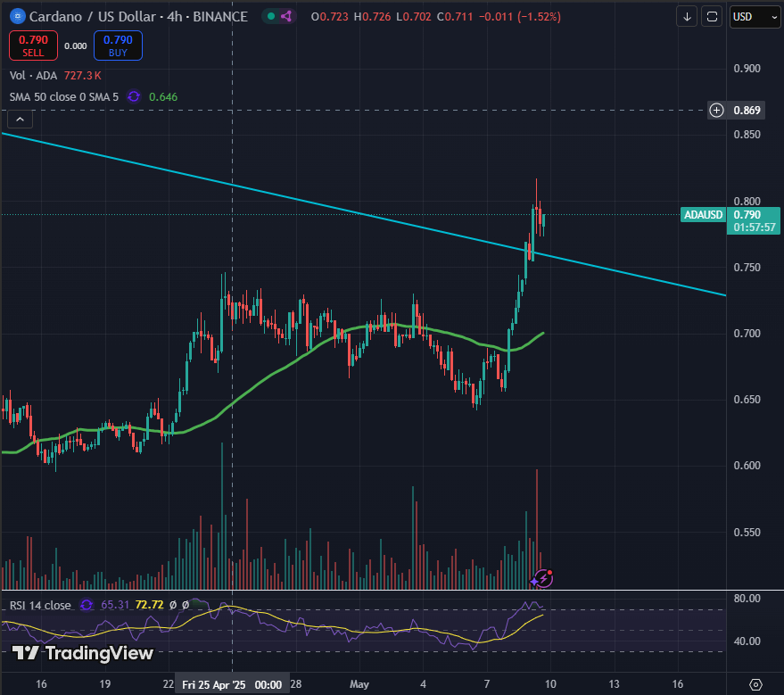Click the 13 date on the time axis
This screenshot has height=695, width=784.
click(x=614, y=684)
